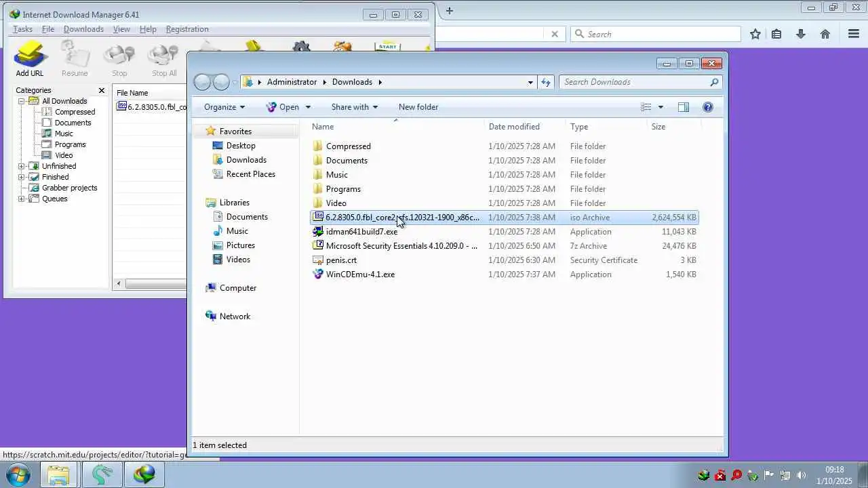868x488 pixels.
Task: Expand the Queues category in IDM
Action: [21, 199]
